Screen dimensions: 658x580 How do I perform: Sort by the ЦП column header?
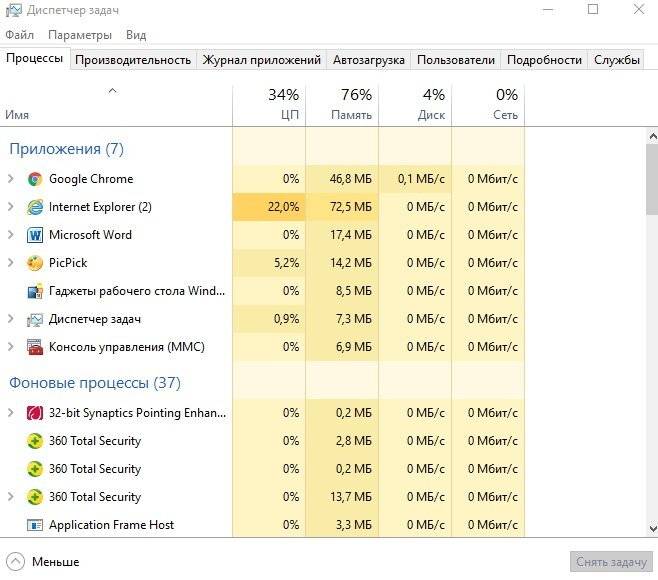[269, 105]
